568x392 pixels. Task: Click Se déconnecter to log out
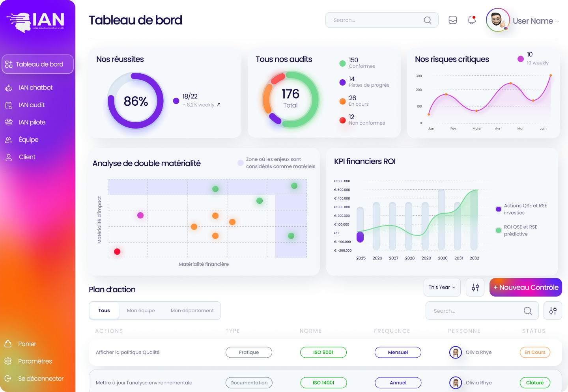tap(41, 379)
